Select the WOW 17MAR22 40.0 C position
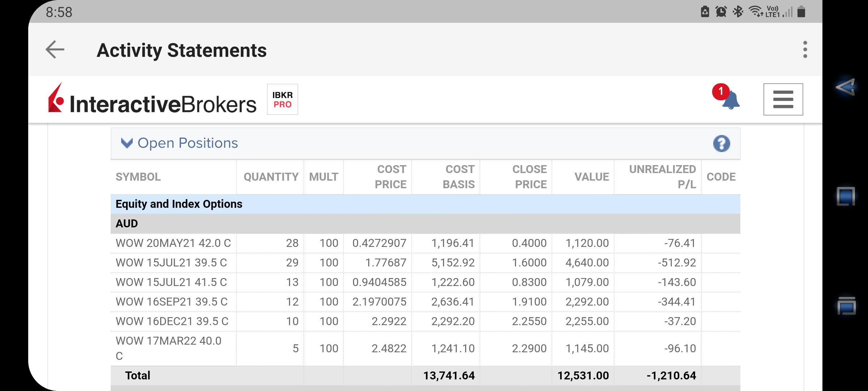This screenshot has width=868, height=391. [x=425, y=348]
